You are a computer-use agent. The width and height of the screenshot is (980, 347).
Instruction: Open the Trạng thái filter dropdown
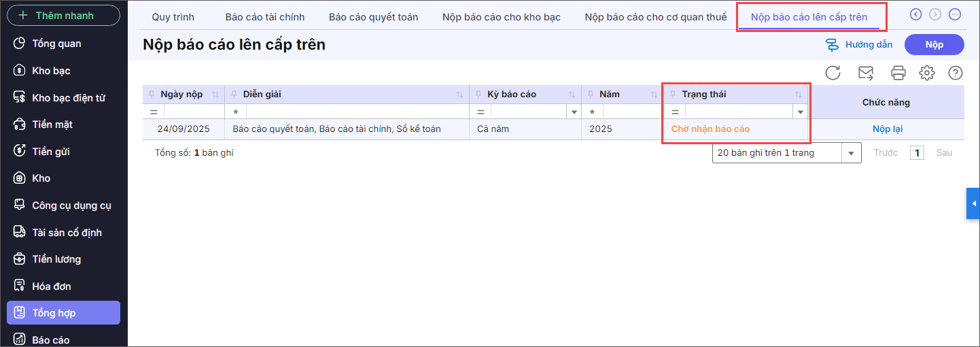point(801,112)
